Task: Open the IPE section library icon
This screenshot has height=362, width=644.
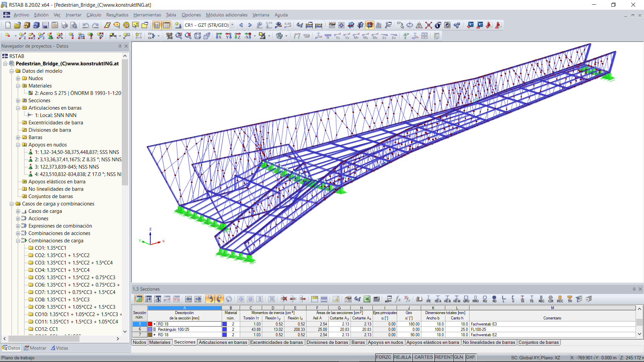Action: [x=428, y=299]
